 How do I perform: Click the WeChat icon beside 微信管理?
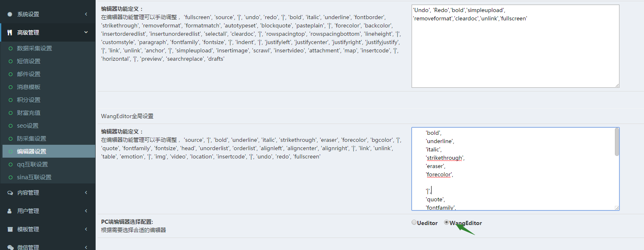pyautogui.click(x=10, y=247)
